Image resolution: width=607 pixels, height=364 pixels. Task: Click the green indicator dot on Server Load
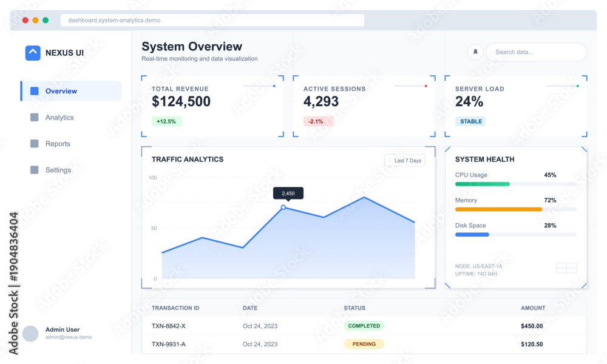point(578,86)
